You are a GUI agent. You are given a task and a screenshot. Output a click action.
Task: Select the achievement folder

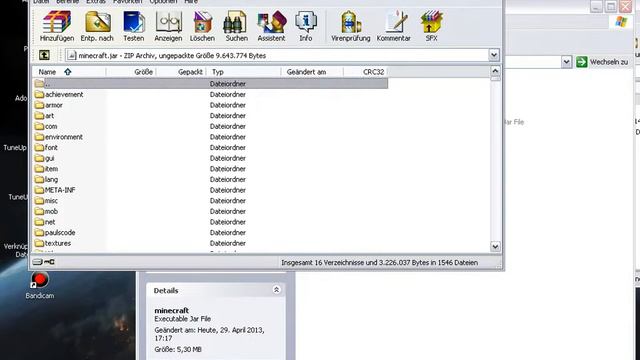click(64, 94)
